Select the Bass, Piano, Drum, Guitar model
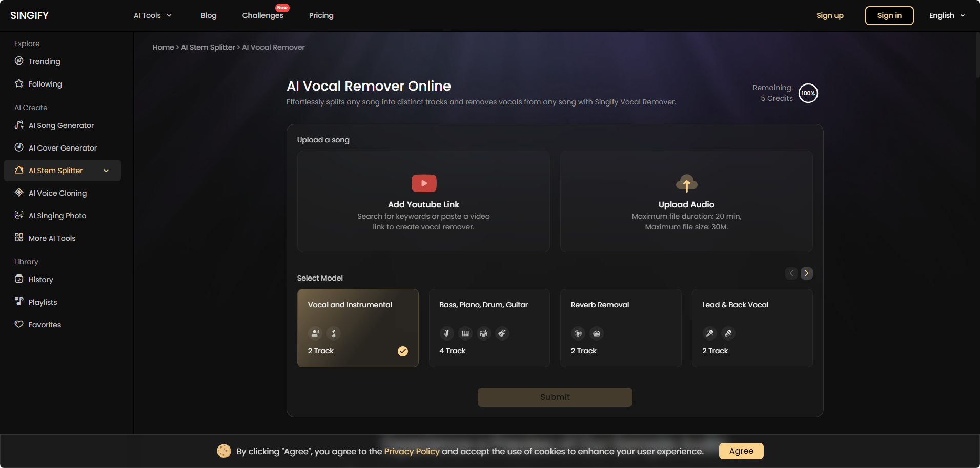This screenshot has width=980, height=468. 489,328
